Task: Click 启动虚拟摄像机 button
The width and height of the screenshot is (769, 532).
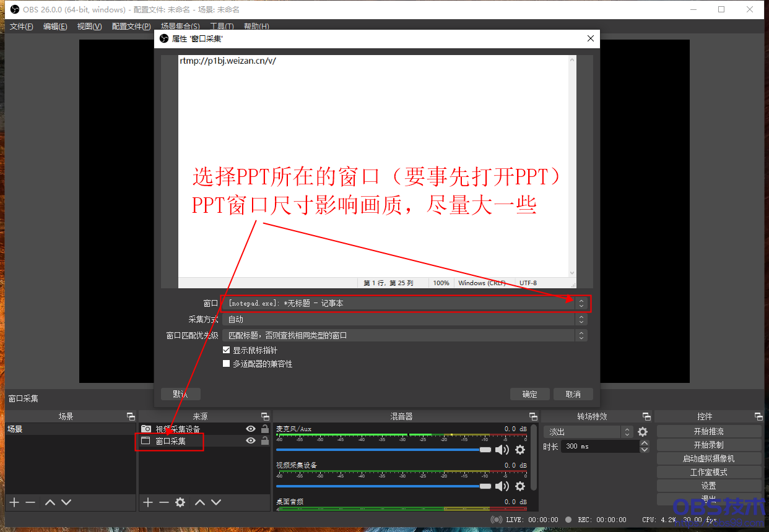Action: [709, 458]
